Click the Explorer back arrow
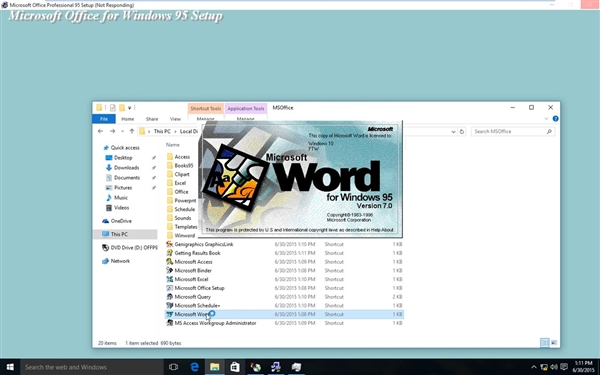 click(x=100, y=131)
